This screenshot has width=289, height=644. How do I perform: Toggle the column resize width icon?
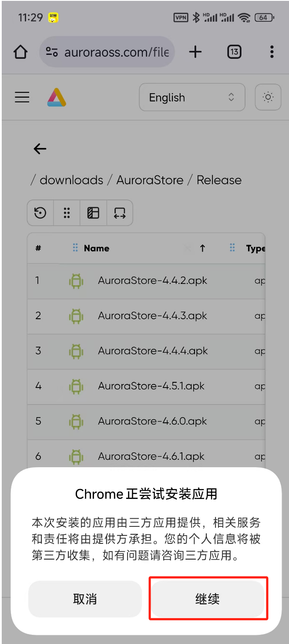coord(120,213)
